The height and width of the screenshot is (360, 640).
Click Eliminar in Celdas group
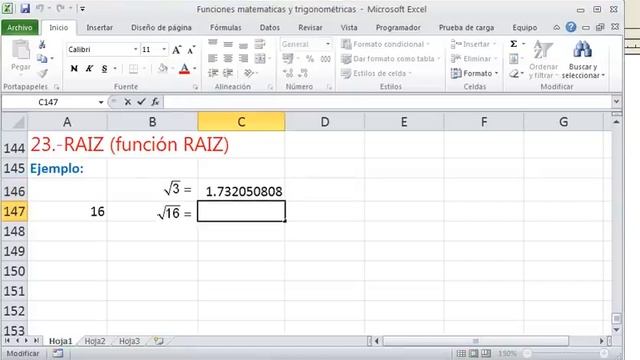tap(474, 59)
